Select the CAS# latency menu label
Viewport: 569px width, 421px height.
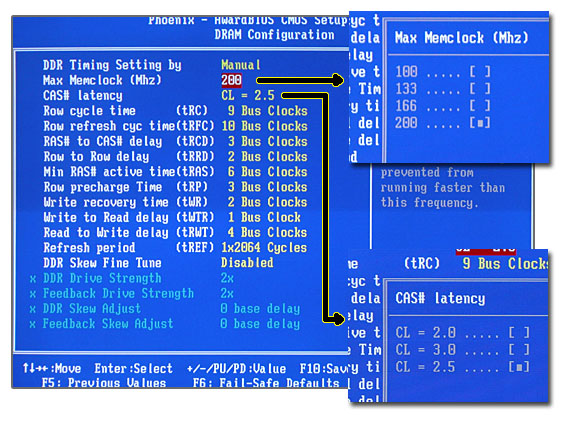point(83,95)
